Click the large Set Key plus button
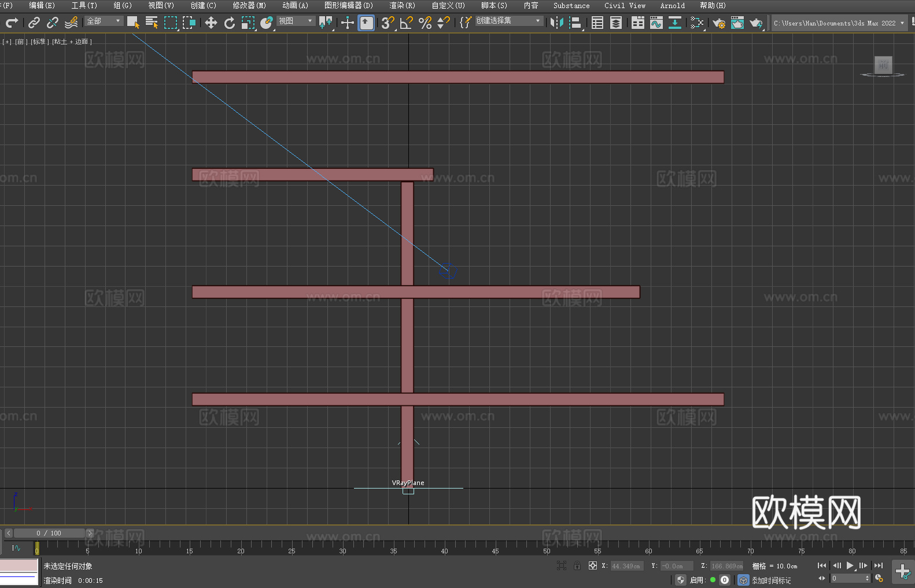Screen dimensions: 915x588 click(x=903, y=572)
